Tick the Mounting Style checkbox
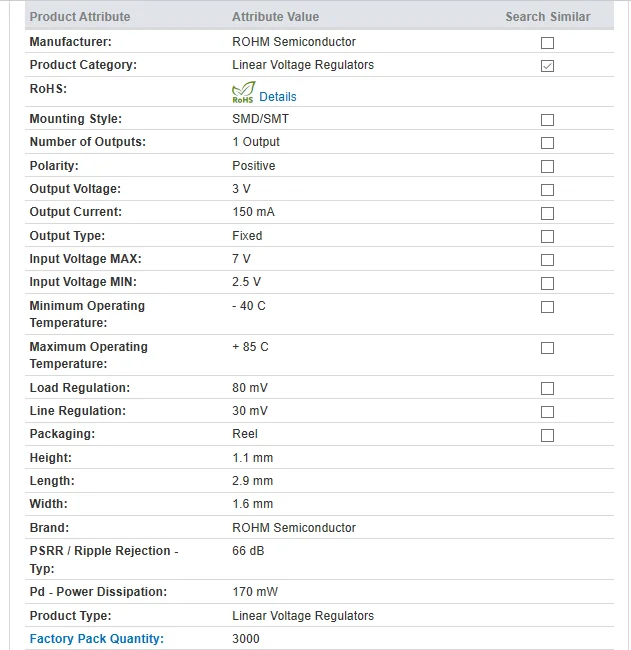This screenshot has width=631, height=650. (x=547, y=120)
